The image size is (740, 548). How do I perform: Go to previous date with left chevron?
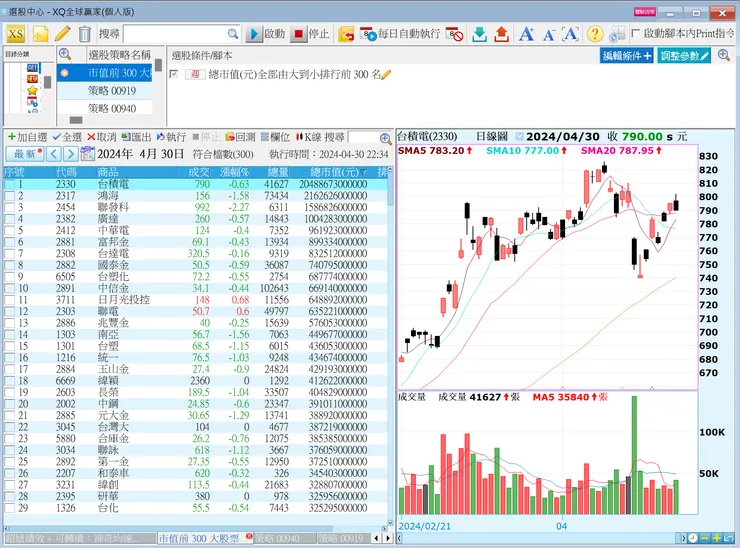54,154
